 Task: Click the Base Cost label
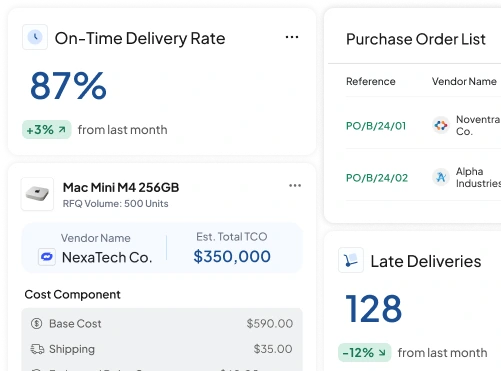[75, 323]
